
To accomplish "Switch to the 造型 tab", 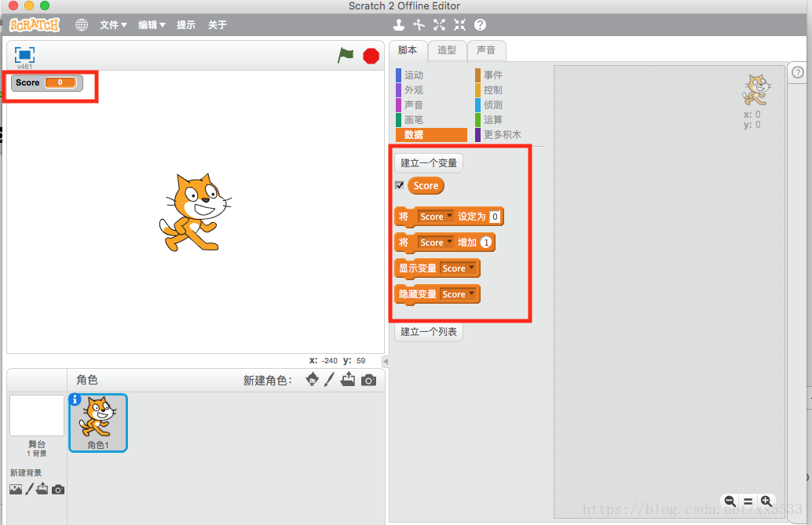I will 447,50.
